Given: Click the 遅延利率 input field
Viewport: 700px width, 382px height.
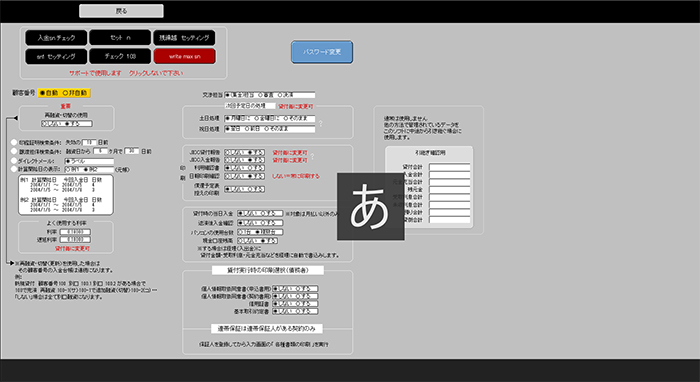Looking at the screenshot, I should click(x=75, y=240).
